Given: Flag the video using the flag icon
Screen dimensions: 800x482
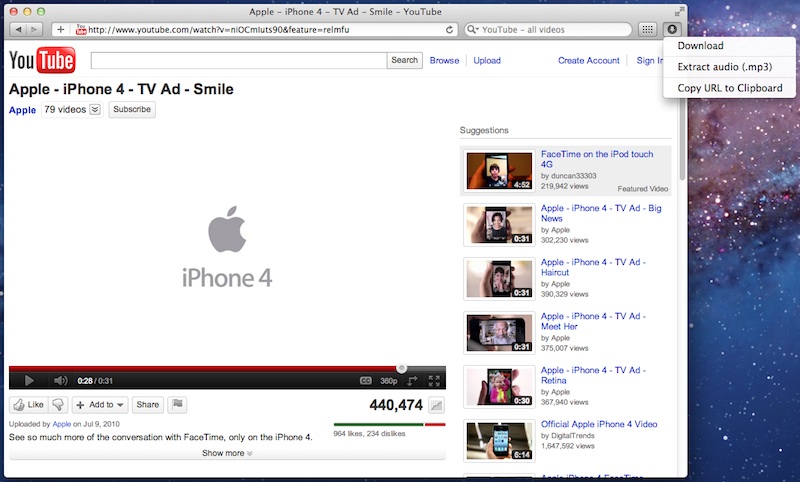Looking at the screenshot, I should pos(176,405).
